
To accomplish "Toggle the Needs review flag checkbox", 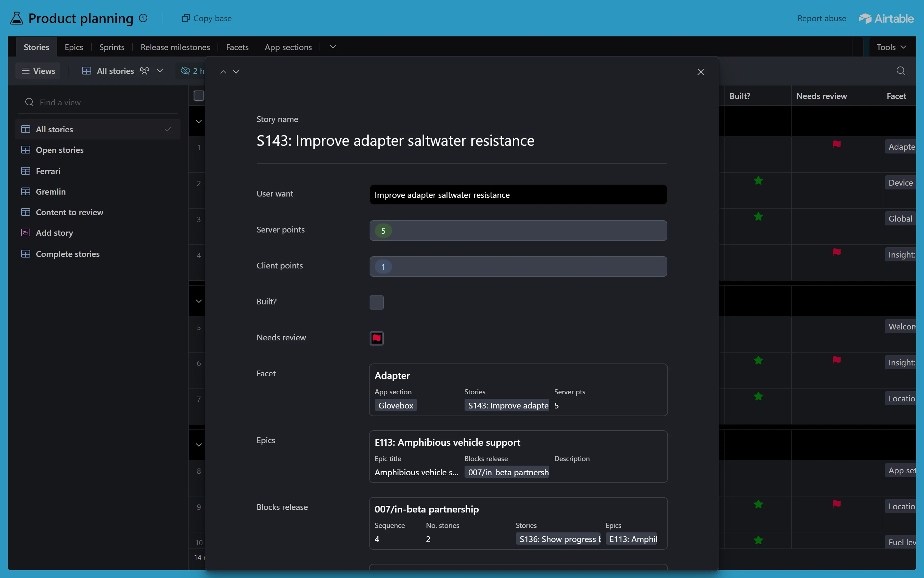I will [376, 338].
